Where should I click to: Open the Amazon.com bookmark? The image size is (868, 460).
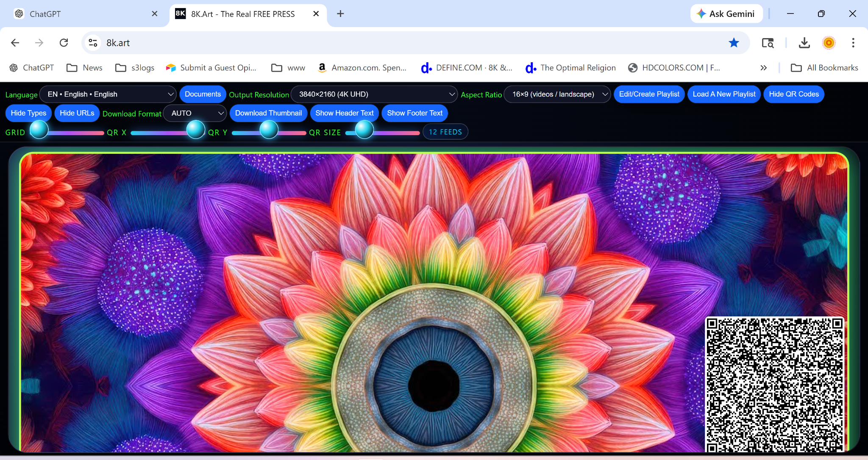(x=362, y=68)
